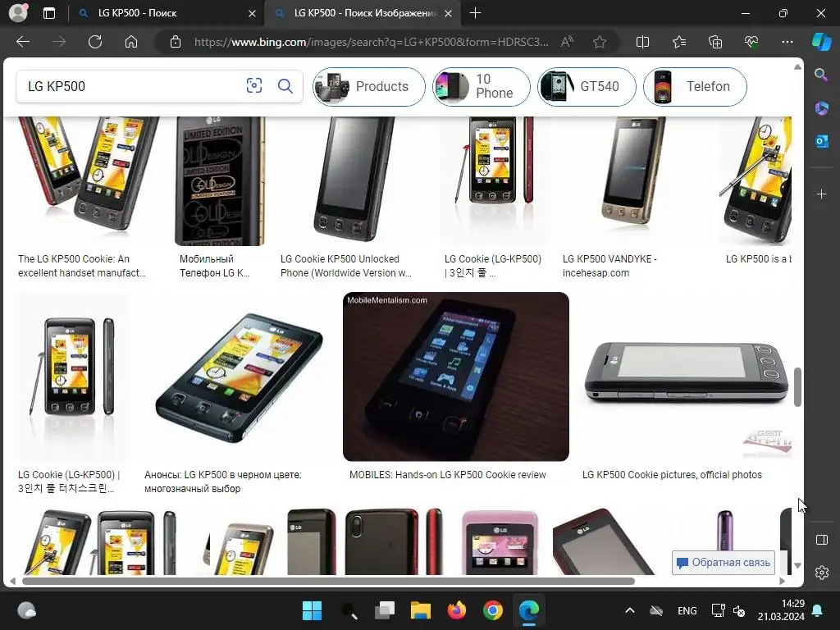Close the 'LG KP500 - Поиск' tab

click(252, 13)
